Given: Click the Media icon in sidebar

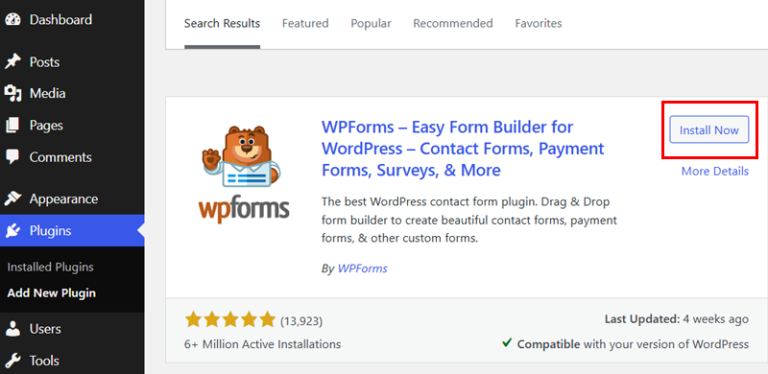Looking at the screenshot, I should [13, 94].
